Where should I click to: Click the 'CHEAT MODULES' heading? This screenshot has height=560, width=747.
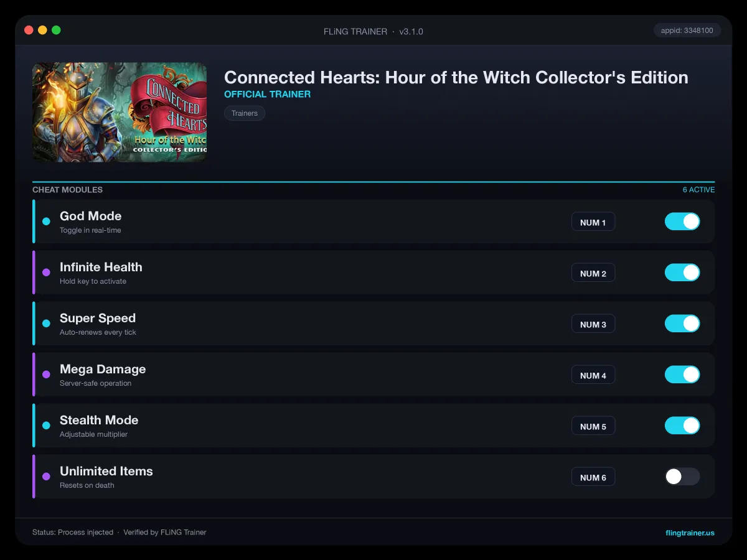[67, 190]
